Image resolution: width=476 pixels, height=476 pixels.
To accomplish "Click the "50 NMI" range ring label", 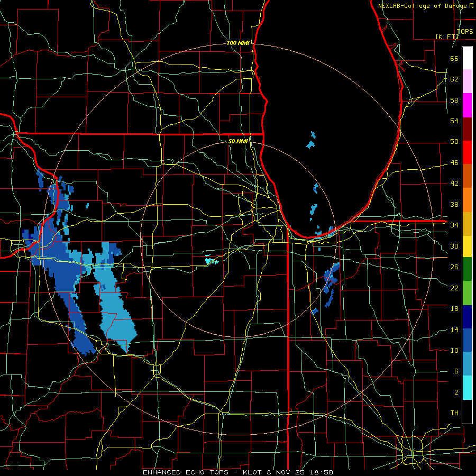I will pyautogui.click(x=238, y=141).
